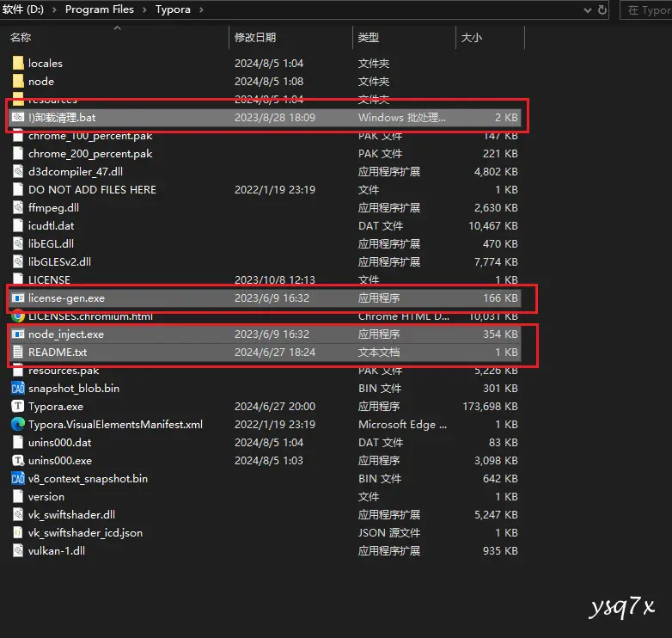Select the license-gen.exe application icon
The height and width of the screenshot is (638, 672).
click(x=18, y=298)
